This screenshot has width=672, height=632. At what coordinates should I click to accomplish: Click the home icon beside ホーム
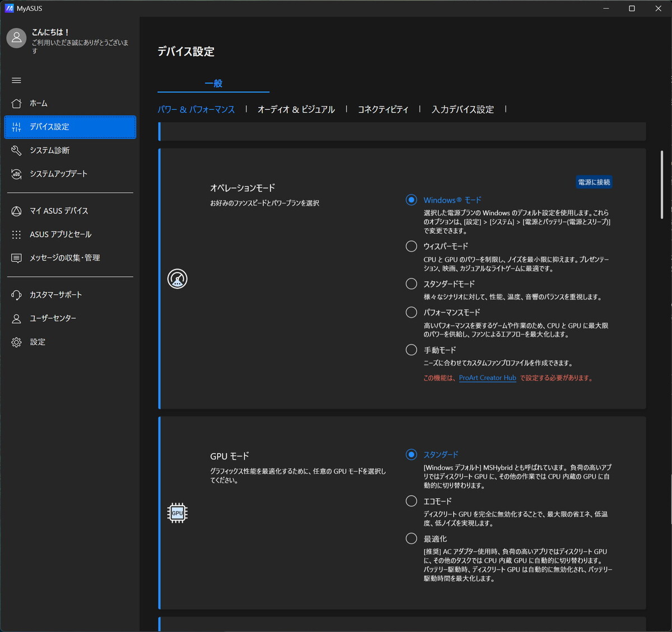16,104
